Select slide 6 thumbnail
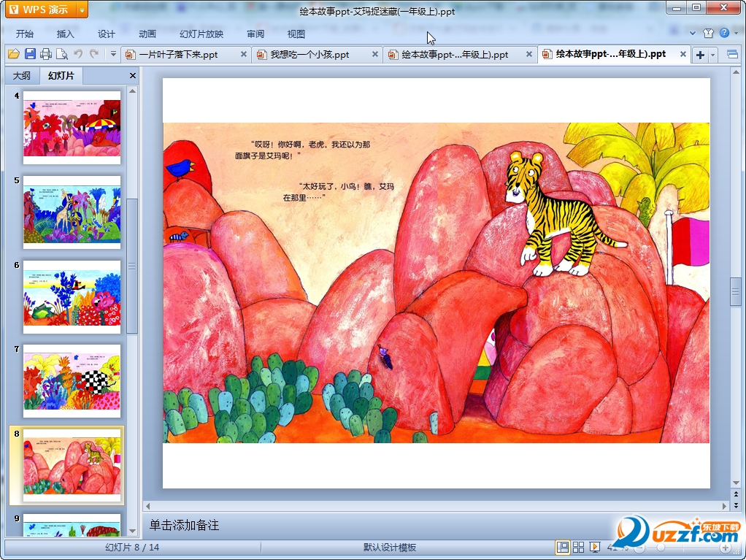The image size is (746, 560). (x=72, y=297)
